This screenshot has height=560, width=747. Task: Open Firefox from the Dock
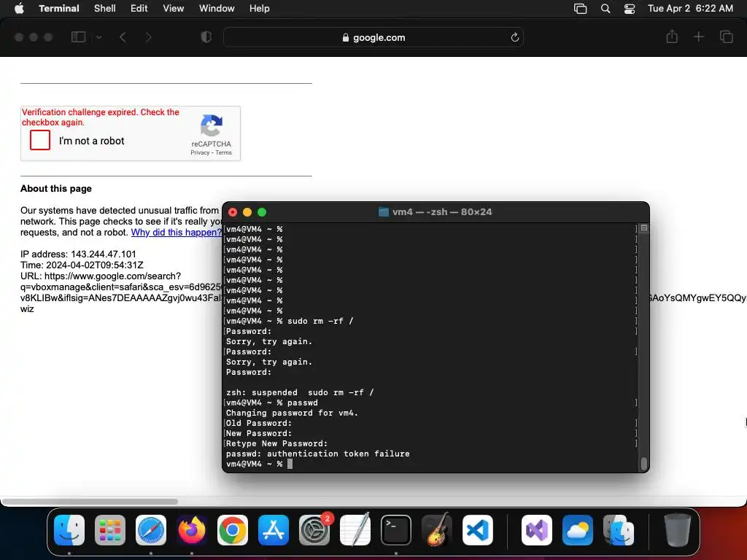click(192, 529)
